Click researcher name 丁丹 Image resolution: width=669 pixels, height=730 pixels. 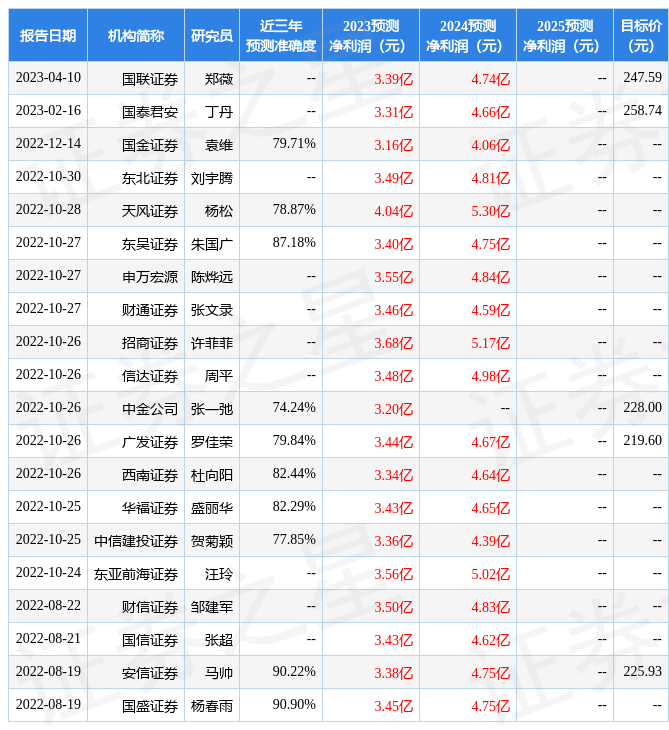tap(219, 112)
